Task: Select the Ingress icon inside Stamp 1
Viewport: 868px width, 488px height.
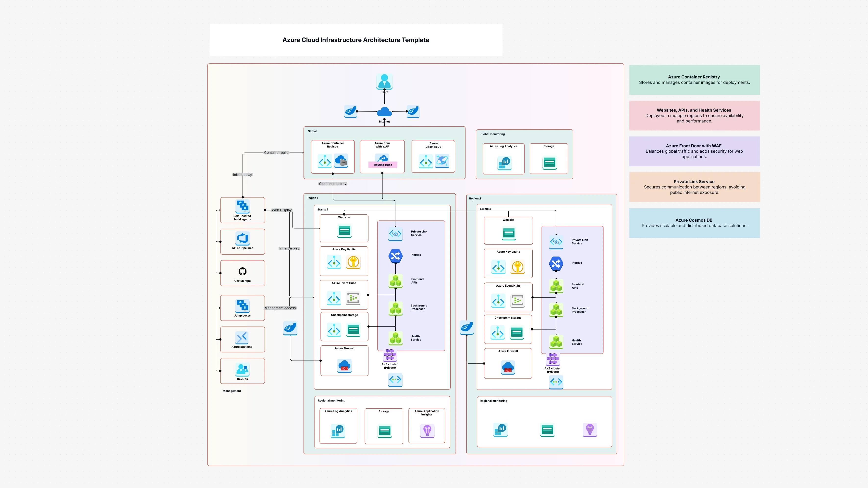Action: coord(395,256)
